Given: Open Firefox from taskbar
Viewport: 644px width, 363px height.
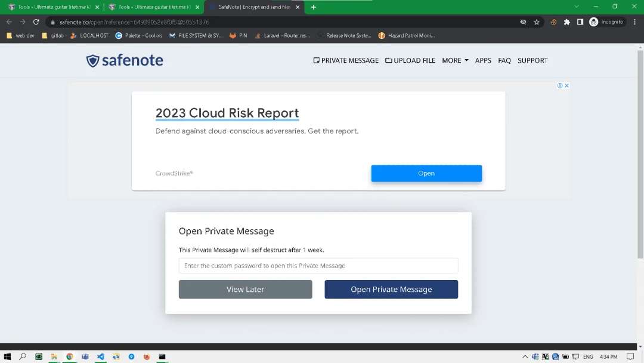Looking at the screenshot, I should click(147, 356).
